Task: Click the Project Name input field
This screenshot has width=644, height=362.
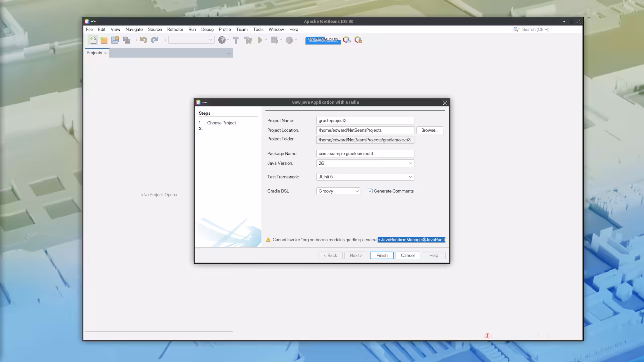Action: tap(365, 121)
